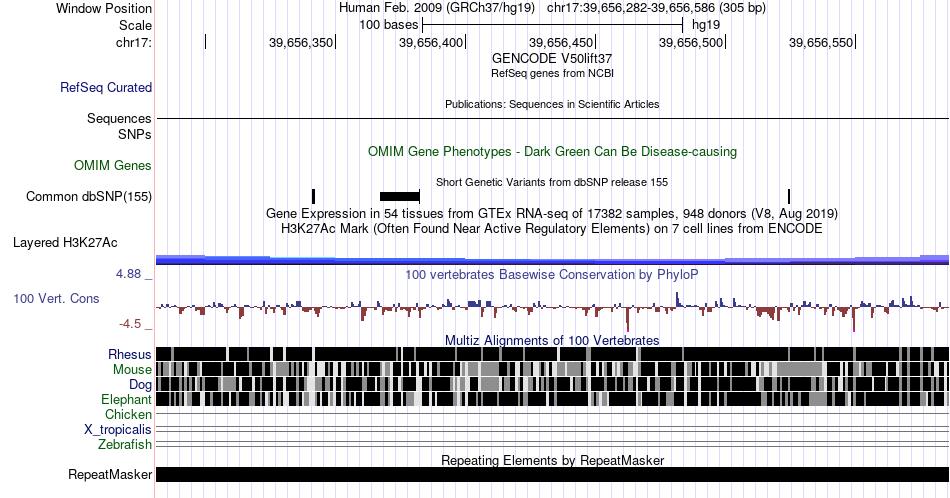
Task: Click the SNPs track label
Action: click(x=135, y=134)
